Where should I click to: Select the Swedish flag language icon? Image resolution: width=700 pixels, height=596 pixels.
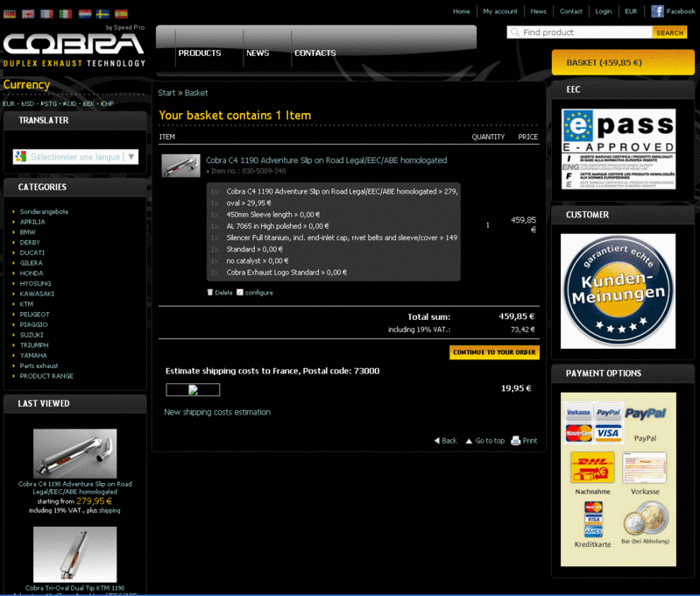(103, 14)
